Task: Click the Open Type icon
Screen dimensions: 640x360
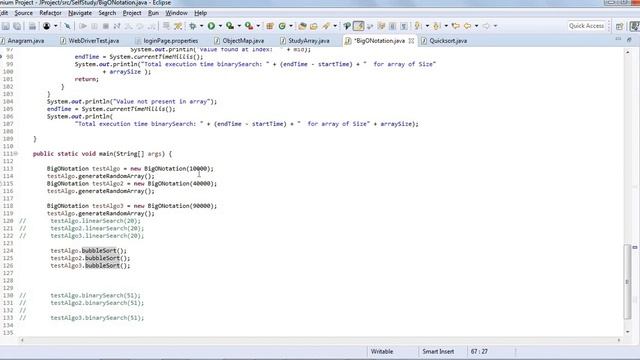Action: (x=302, y=26)
